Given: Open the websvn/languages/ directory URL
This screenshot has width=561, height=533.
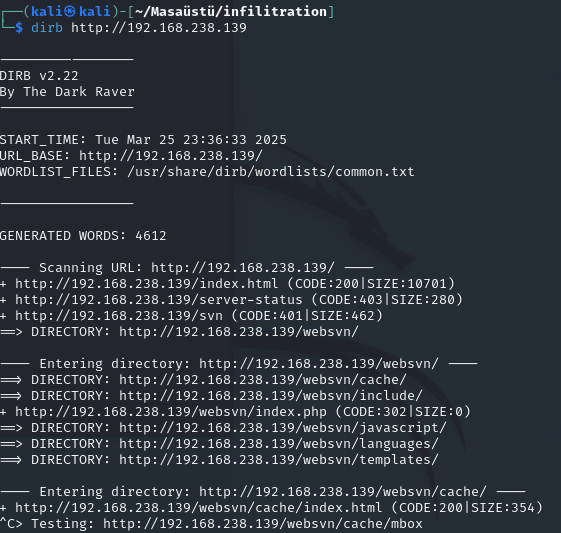Looking at the screenshot, I should point(279,444).
